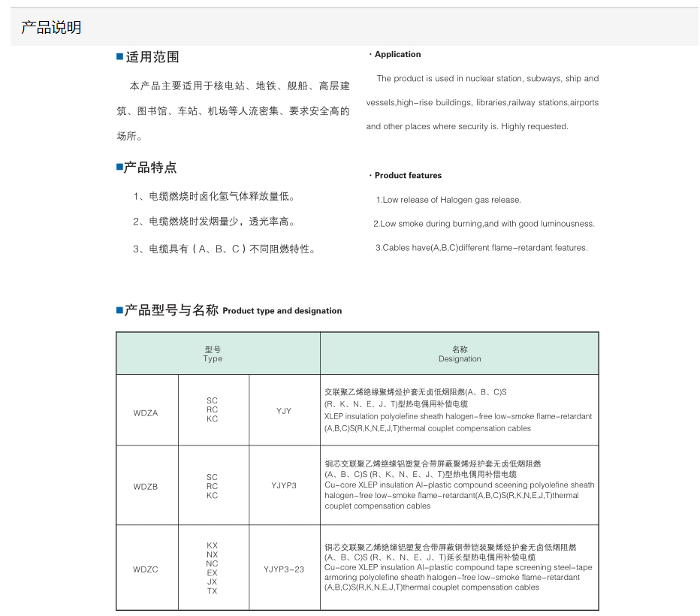This screenshot has height=616, width=700.
Task: Select the 电缆具有（A、B、C）不同阻燃特性 line
Action: coord(224,249)
